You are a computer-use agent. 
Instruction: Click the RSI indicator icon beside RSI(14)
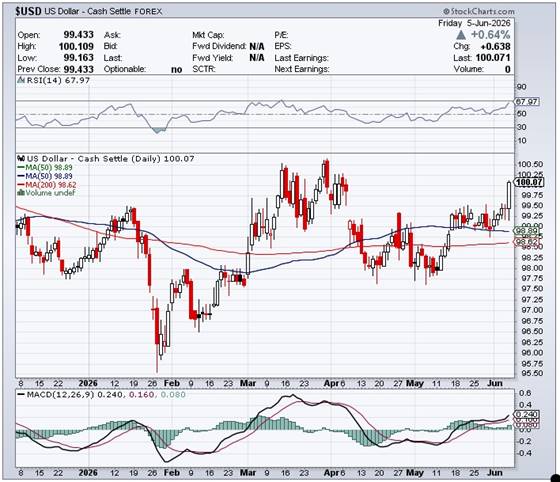(21, 80)
